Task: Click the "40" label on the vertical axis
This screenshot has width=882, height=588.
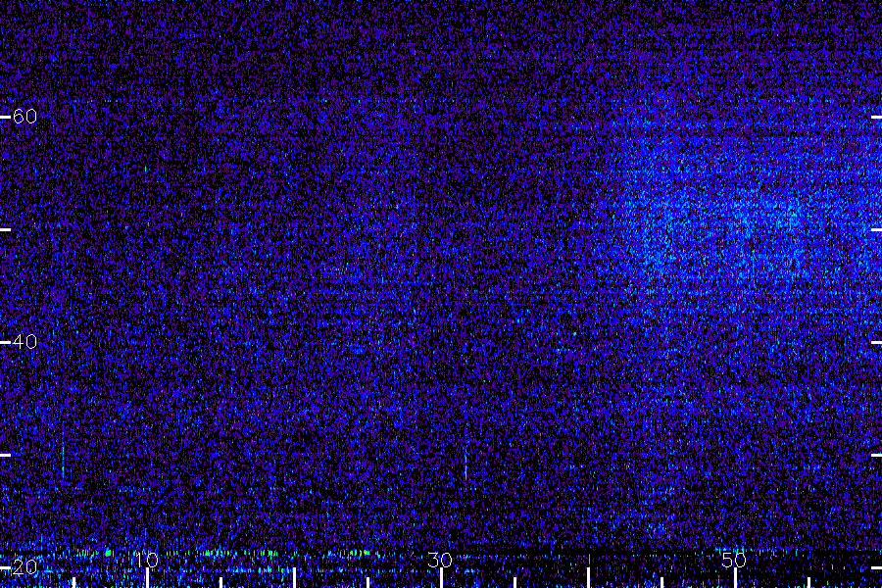Action: pyautogui.click(x=24, y=342)
